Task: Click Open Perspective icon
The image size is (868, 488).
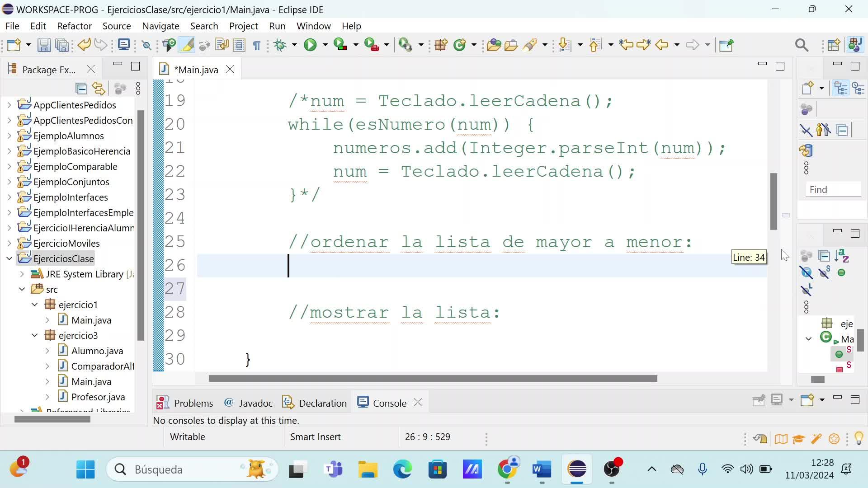Action: click(834, 45)
